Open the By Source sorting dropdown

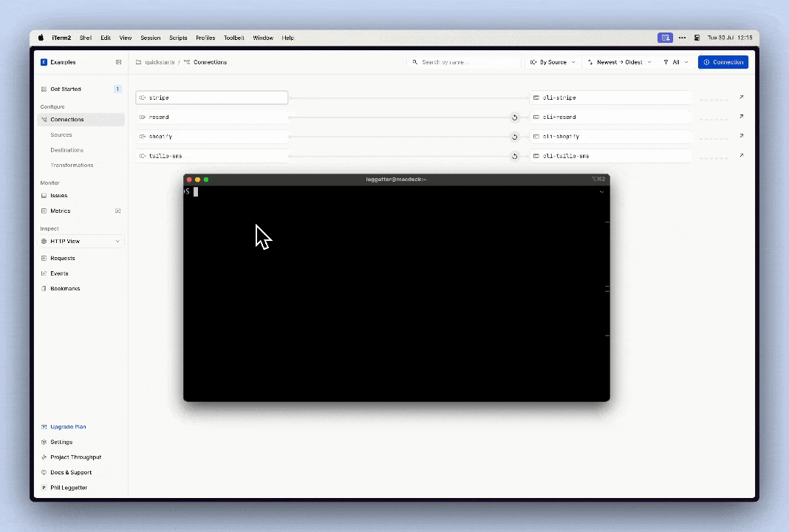point(552,62)
